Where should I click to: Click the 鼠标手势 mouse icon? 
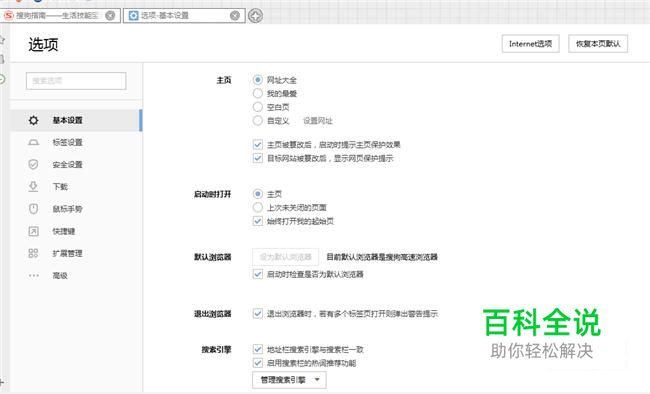pos(34,209)
